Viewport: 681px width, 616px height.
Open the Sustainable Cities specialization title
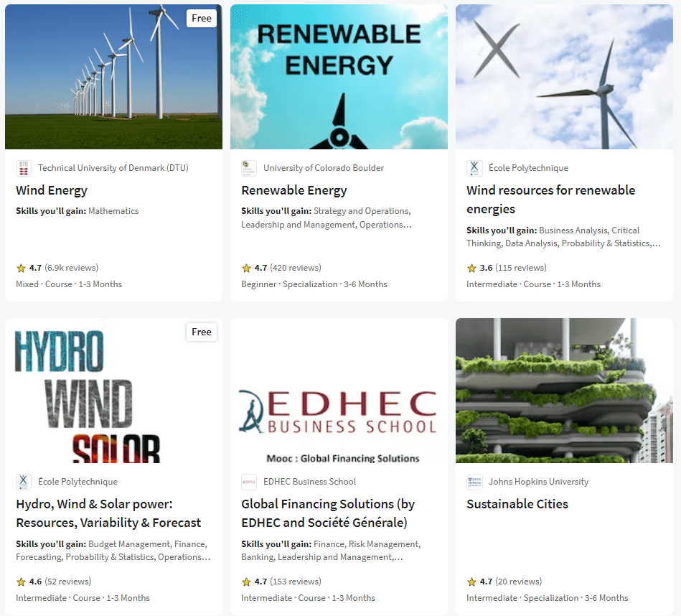pos(517,504)
